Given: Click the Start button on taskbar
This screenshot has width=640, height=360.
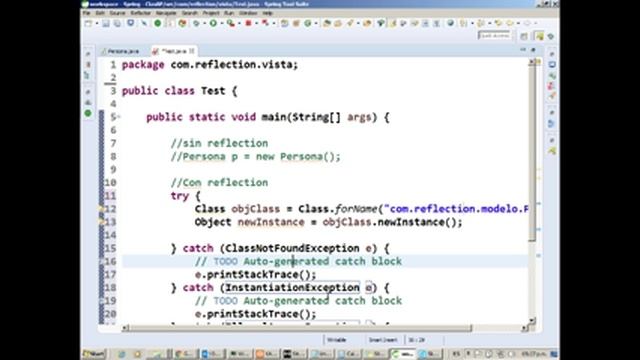Looking at the screenshot, I should [x=94, y=353].
